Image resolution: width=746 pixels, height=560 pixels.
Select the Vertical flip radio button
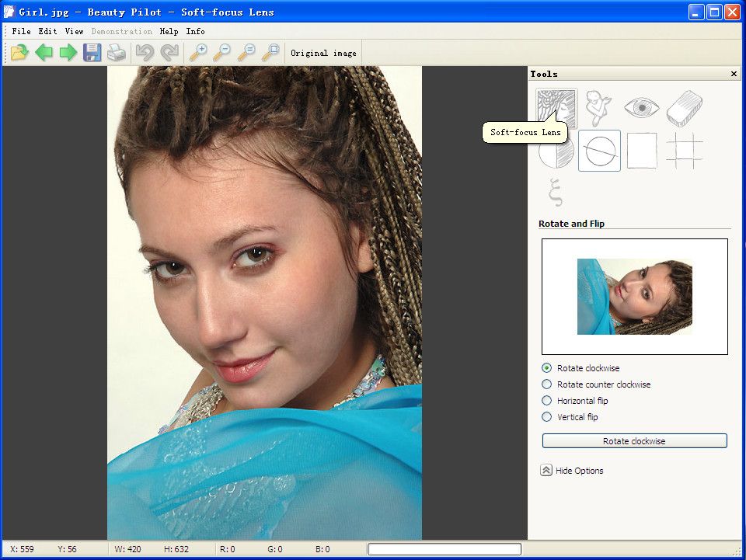(x=547, y=417)
